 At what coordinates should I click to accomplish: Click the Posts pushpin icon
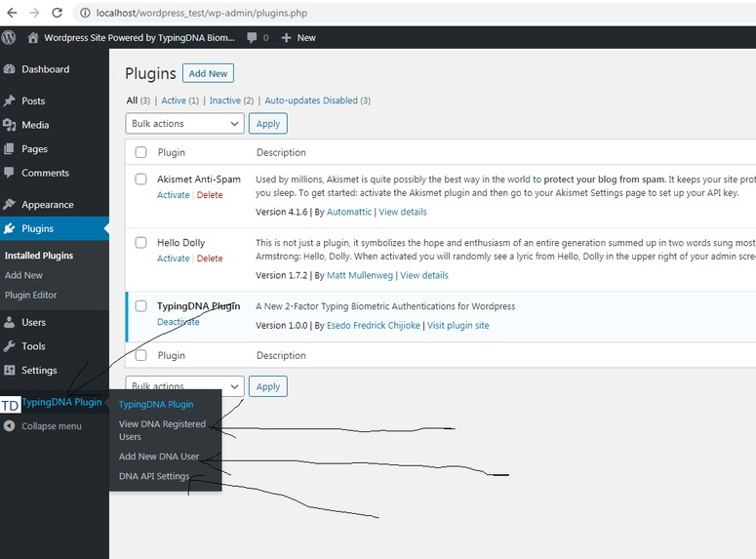pos(9,100)
